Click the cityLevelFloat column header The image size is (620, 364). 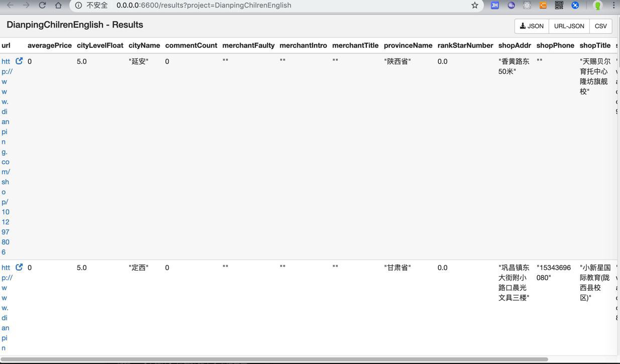point(100,45)
